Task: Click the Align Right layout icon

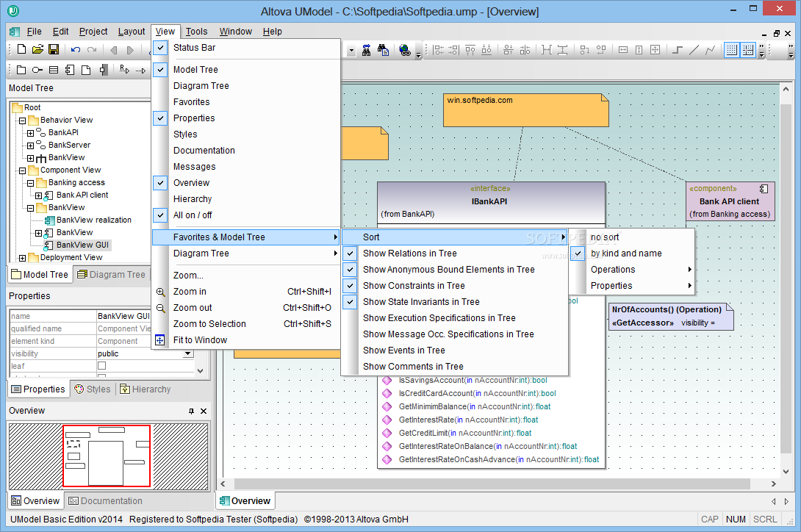Action: tap(453, 49)
